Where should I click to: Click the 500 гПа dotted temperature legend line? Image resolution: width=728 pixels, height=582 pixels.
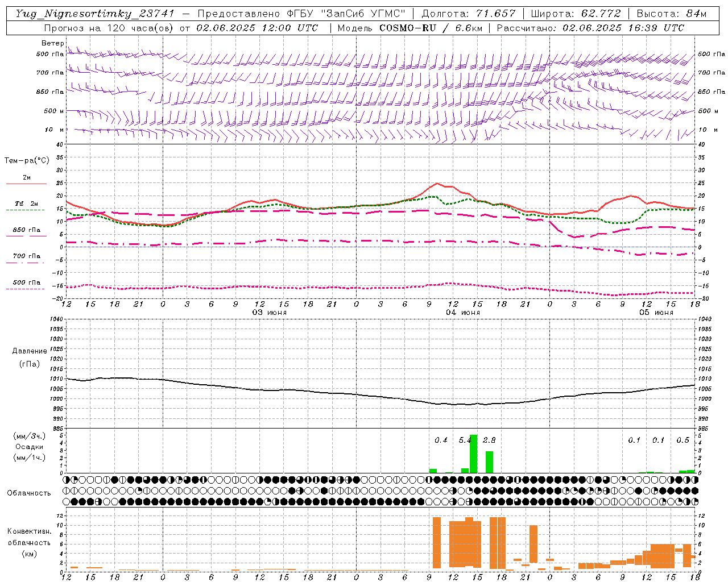26,284
